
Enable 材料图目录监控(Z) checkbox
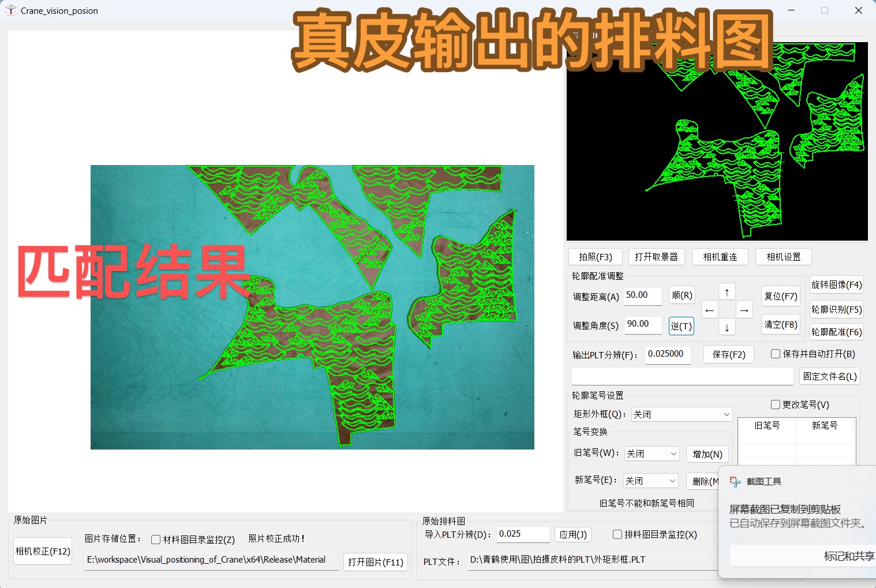(x=156, y=540)
